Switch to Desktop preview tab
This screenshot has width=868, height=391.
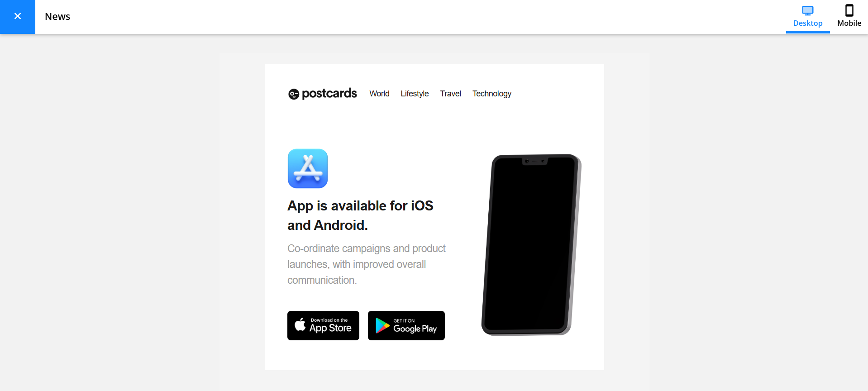808,17
